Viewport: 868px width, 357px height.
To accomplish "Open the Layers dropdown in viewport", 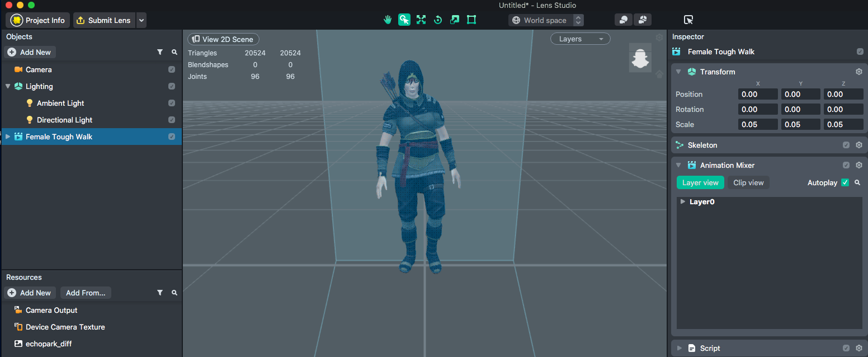I will 581,39.
